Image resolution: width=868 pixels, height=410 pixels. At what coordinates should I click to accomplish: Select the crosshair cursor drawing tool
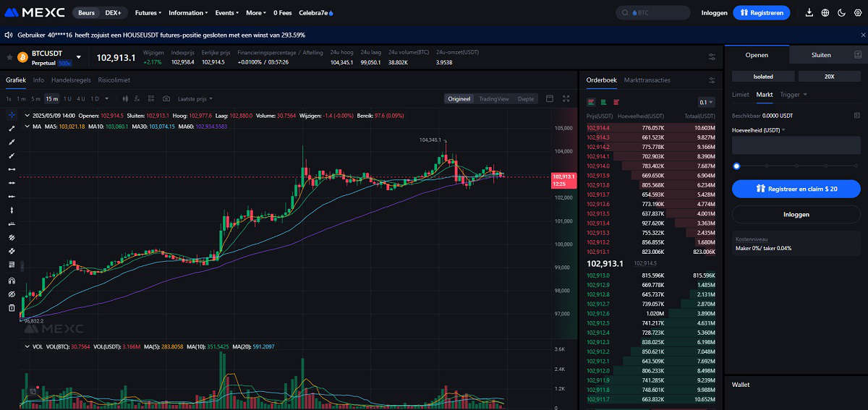click(12, 115)
